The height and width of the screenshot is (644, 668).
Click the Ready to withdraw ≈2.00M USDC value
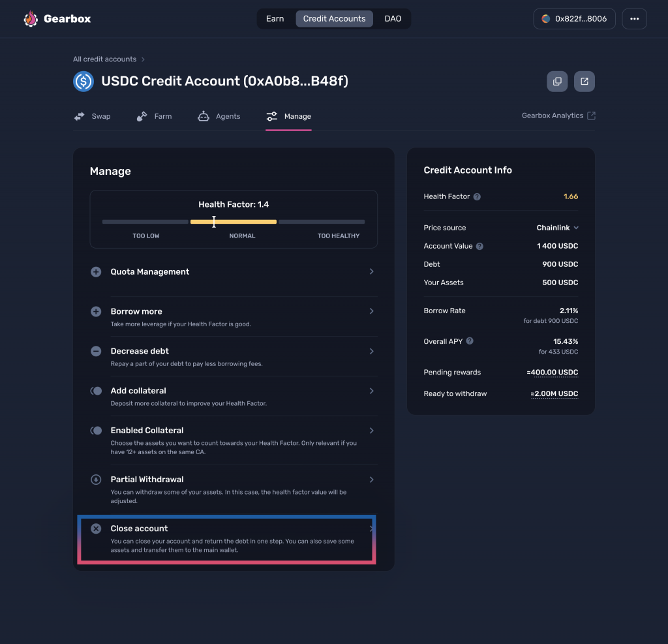point(554,393)
